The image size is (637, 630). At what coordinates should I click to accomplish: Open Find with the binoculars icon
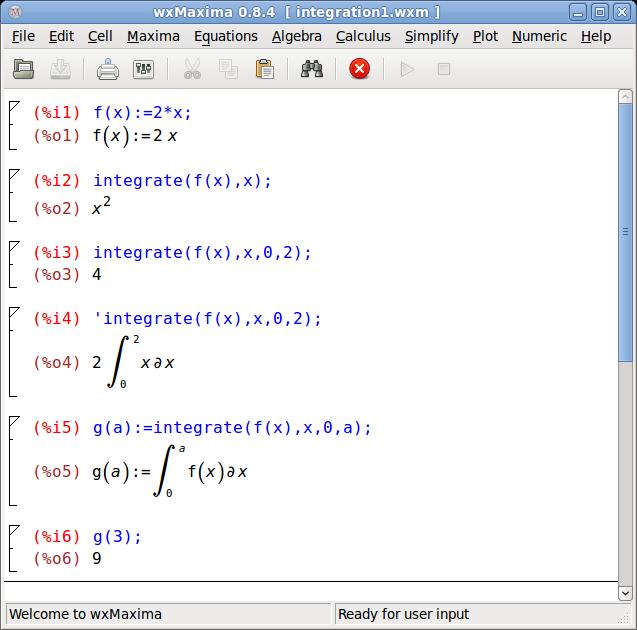tap(312, 69)
